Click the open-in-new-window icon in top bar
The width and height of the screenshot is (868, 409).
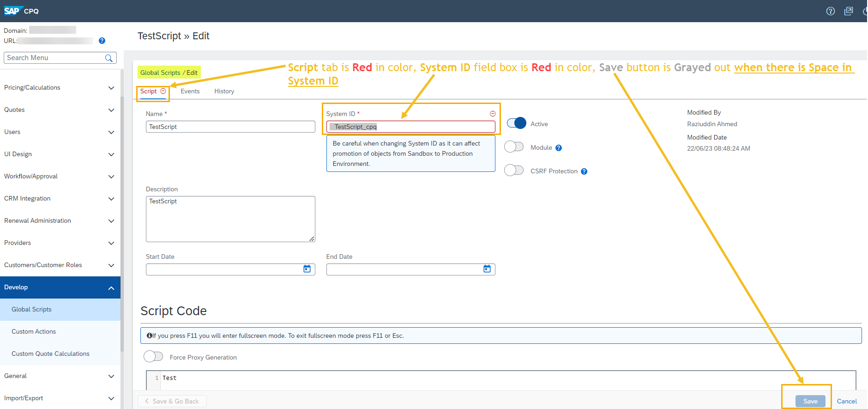849,11
